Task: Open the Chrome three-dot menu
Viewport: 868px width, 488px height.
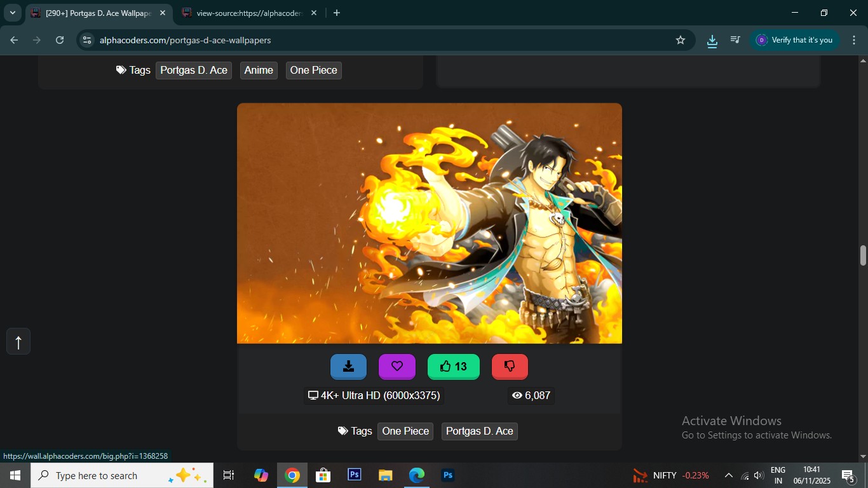Action: tap(854, 40)
